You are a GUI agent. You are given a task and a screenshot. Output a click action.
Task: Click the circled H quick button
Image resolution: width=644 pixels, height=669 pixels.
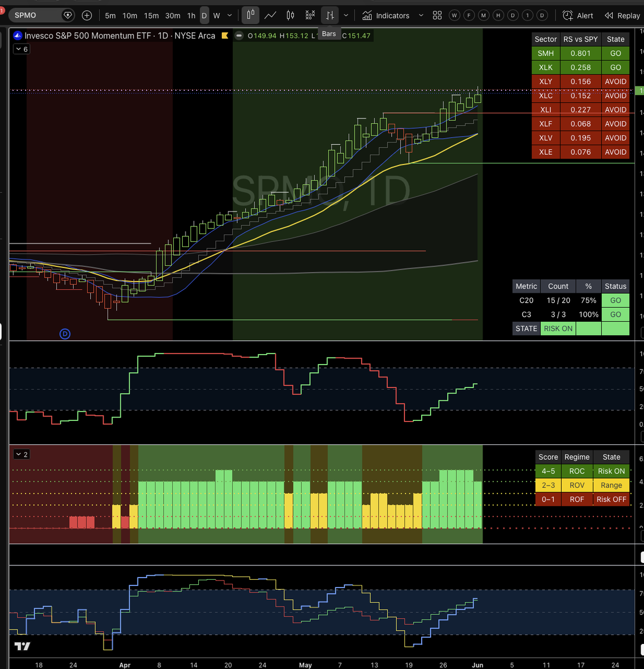(498, 16)
